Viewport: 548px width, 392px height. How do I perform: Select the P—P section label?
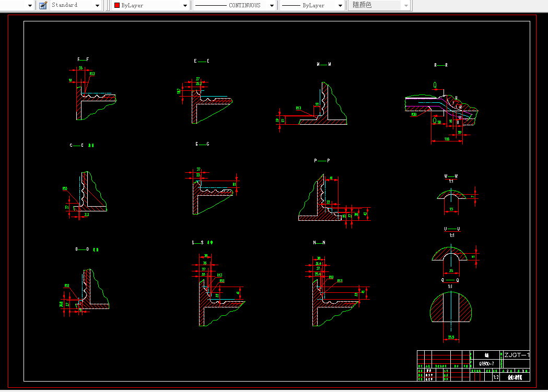[322, 161]
